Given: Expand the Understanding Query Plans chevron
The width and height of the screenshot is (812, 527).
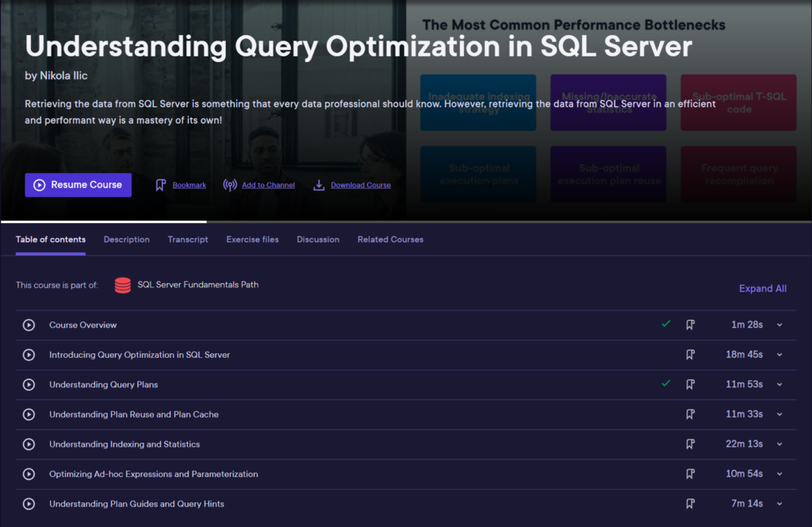Looking at the screenshot, I should pyautogui.click(x=779, y=384).
